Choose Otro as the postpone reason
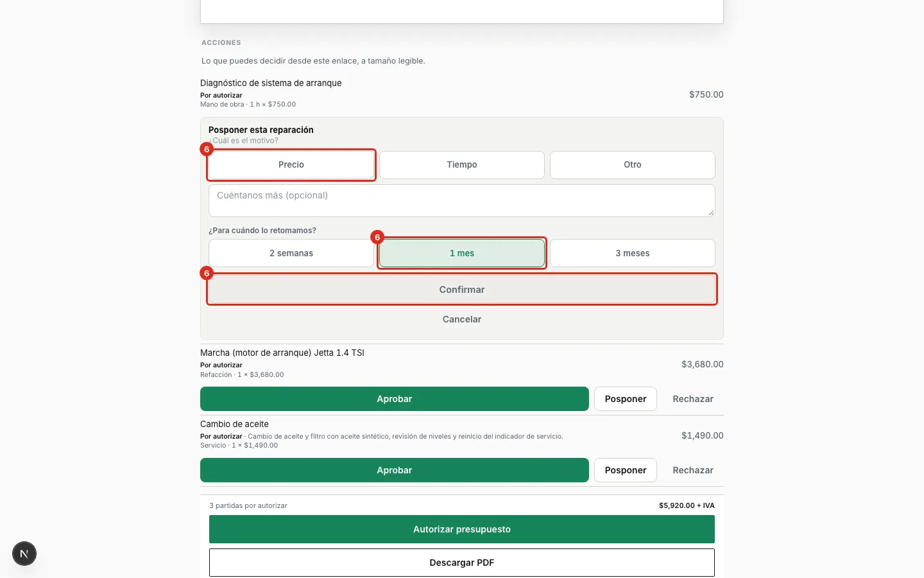Screen dimensions: 924x578 point(633,165)
